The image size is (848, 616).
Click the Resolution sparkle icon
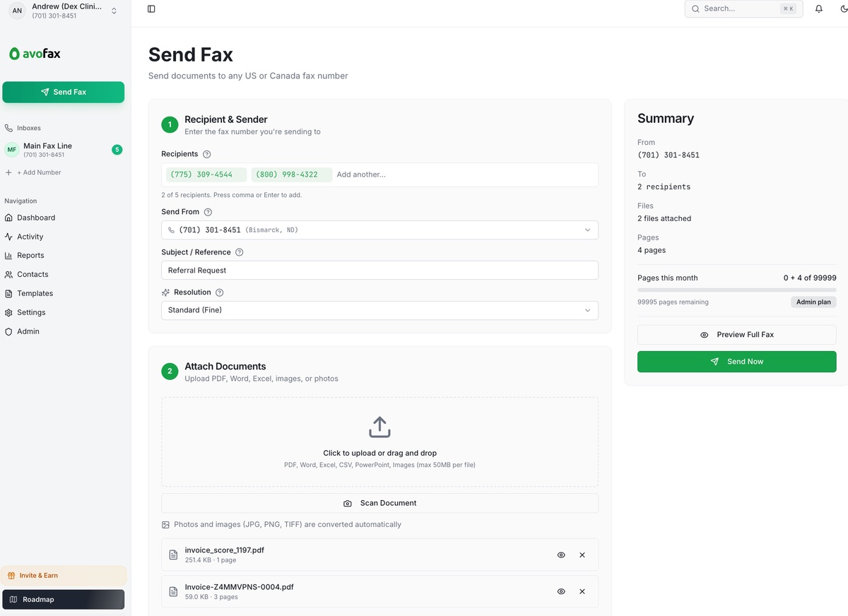165,292
